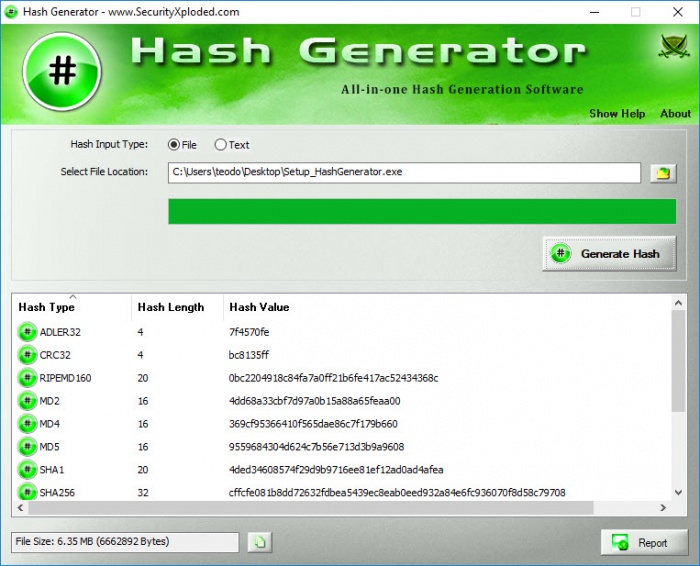This screenshot has width=700, height=566.
Task: Click the hash icon of MD2 row
Action: (x=27, y=401)
